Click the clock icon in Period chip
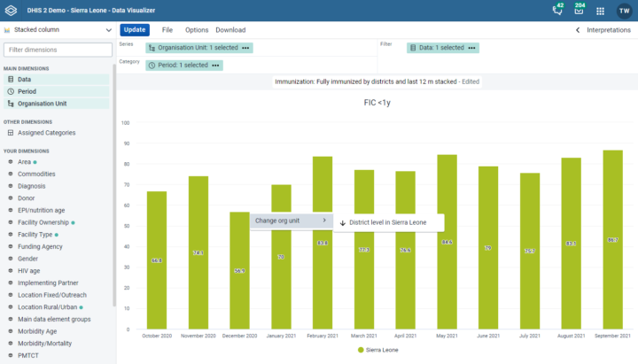Screen dimensions: 638x364 coord(152,66)
